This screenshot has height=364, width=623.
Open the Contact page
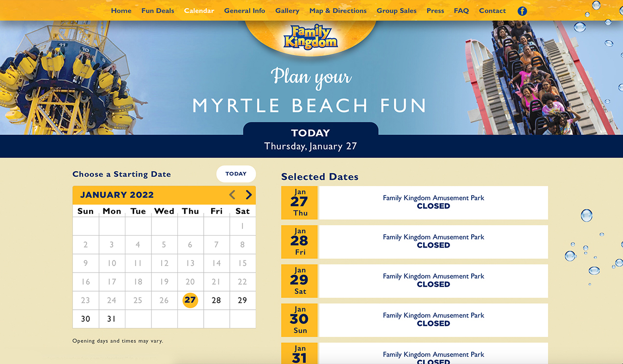(492, 11)
